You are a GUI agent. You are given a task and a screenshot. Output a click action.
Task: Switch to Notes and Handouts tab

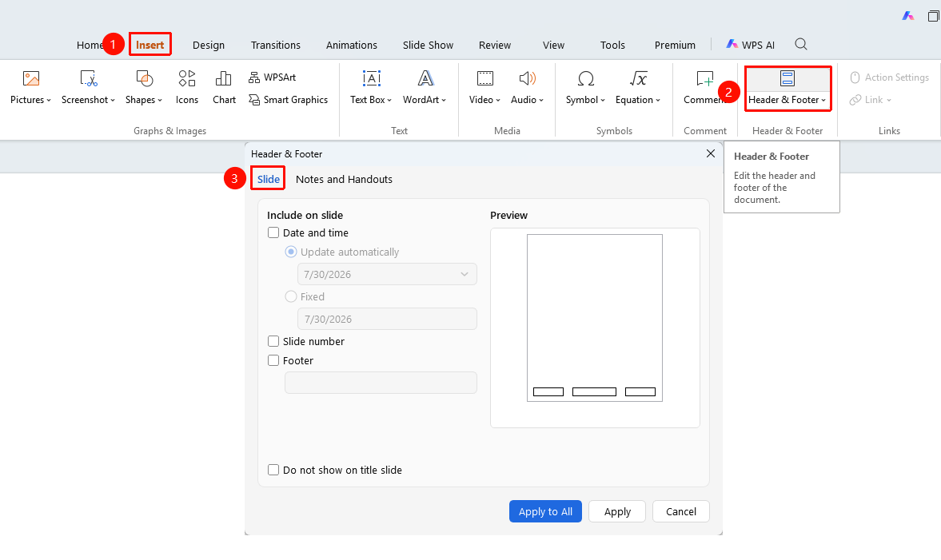click(x=344, y=179)
